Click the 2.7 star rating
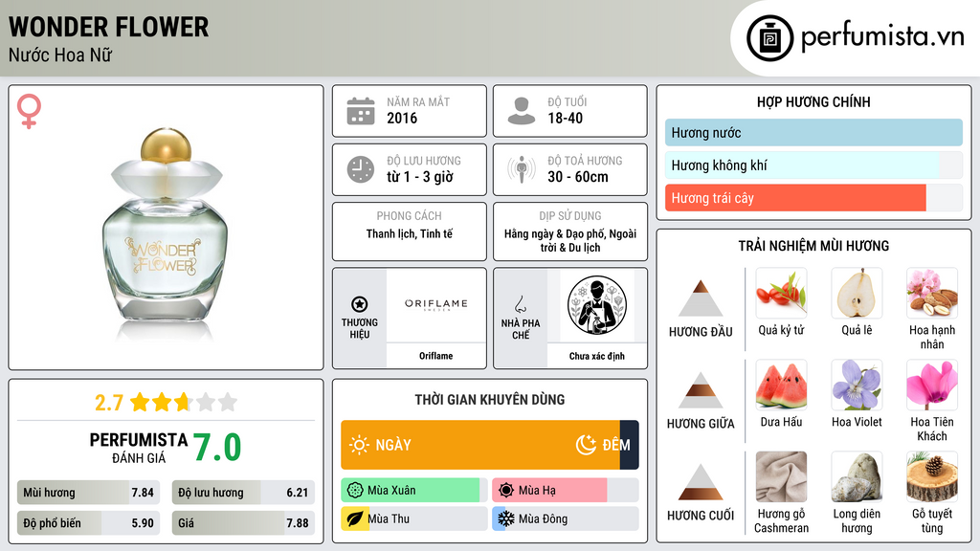 coord(166,403)
